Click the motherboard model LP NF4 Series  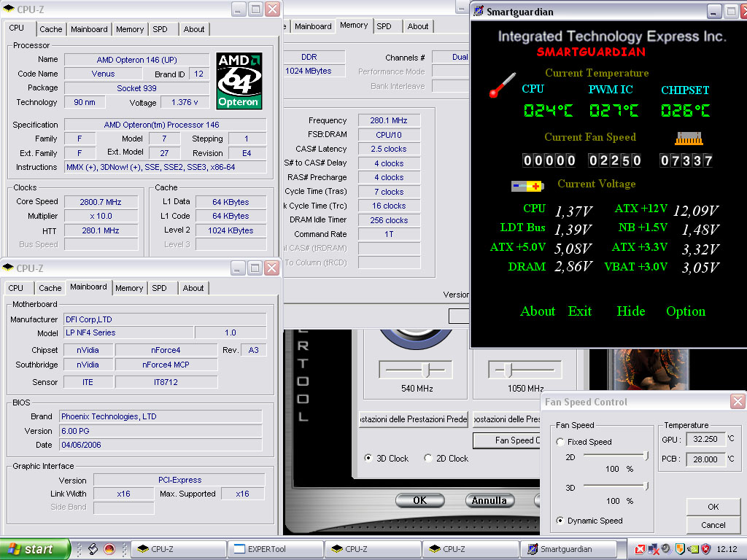(x=128, y=332)
